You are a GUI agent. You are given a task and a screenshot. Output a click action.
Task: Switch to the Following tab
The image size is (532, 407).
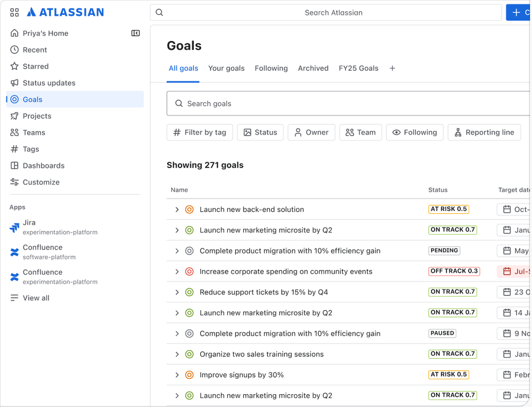271,68
